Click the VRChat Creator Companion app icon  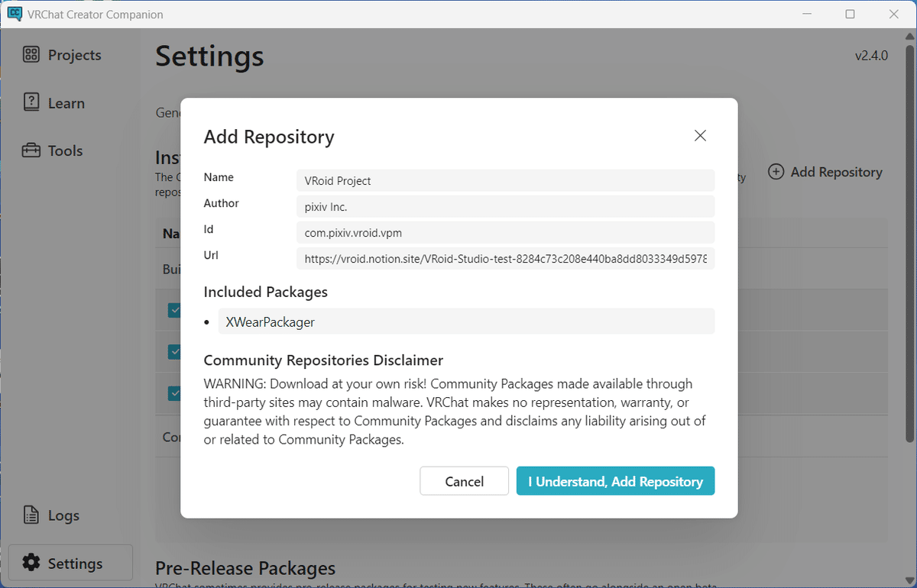(x=14, y=14)
